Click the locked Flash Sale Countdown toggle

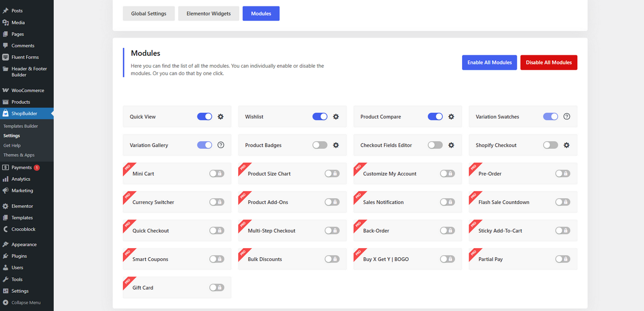[562, 202]
